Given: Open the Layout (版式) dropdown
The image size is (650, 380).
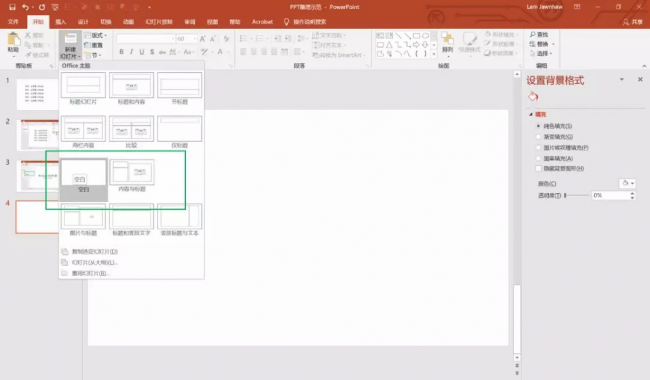Looking at the screenshot, I should click(96, 35).
